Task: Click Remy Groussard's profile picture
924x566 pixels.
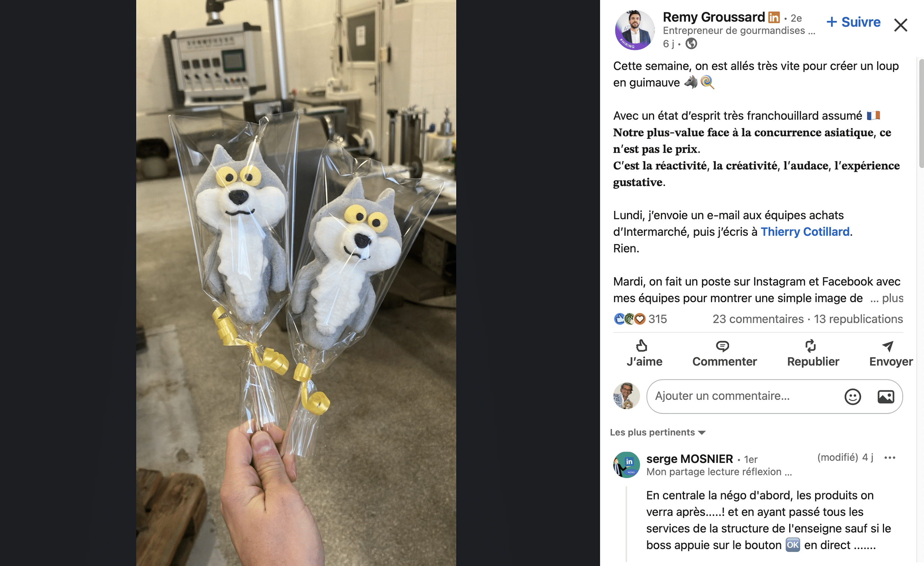Action: [635, 30]
